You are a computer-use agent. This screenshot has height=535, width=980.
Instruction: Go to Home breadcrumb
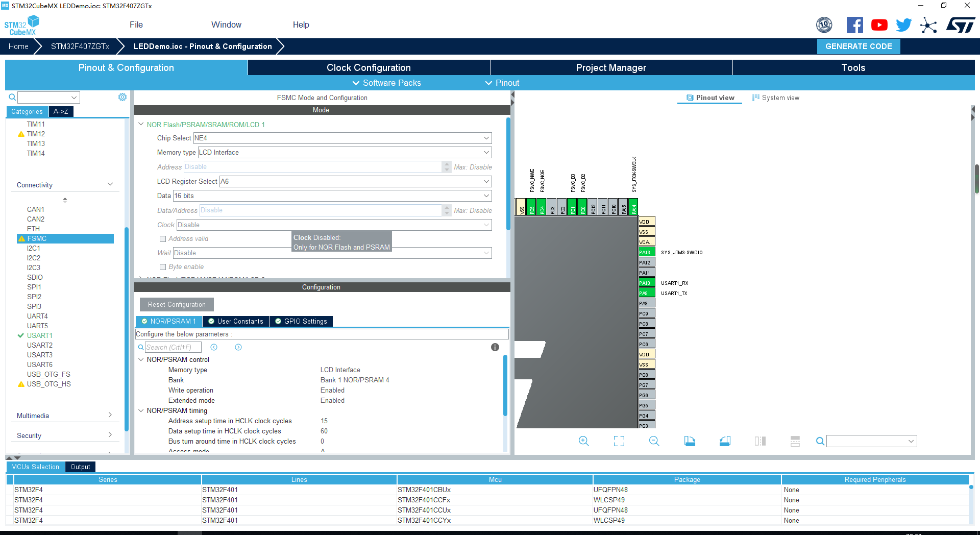(18, 46)
